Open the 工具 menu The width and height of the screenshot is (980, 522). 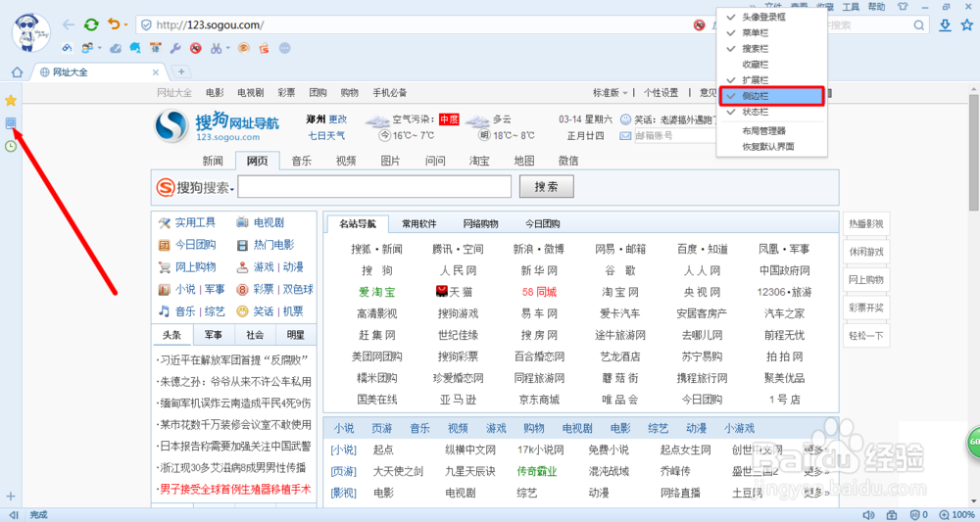(851, 6)
